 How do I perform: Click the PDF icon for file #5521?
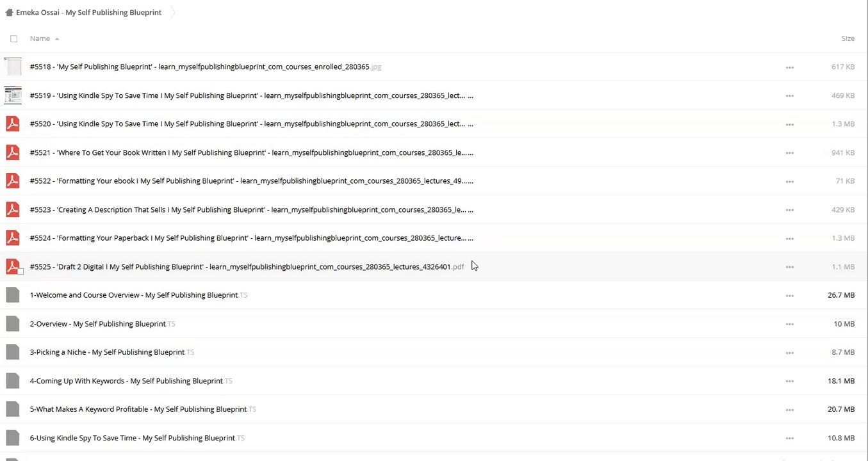coord(13,152)
